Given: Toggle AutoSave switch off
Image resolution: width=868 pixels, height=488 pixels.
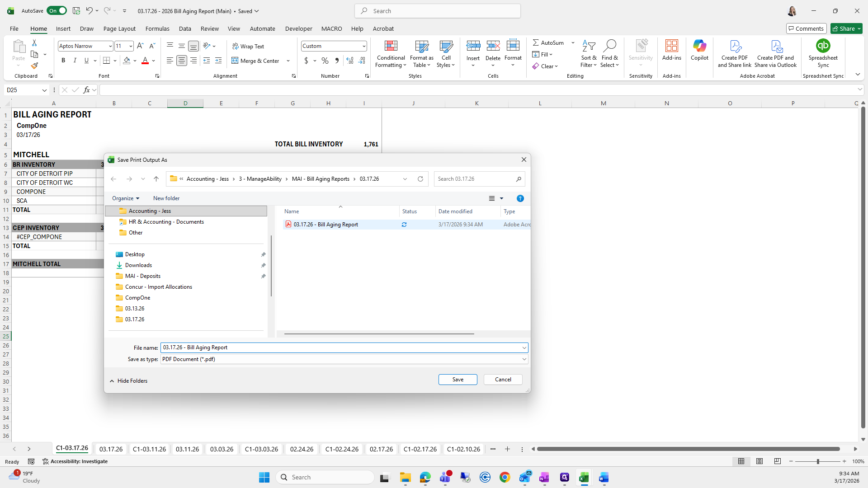Looking at the screenshot, I should [57, 11].
